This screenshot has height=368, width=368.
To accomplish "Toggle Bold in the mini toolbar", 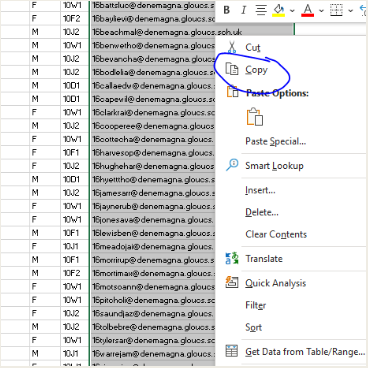I will (227, 10).
